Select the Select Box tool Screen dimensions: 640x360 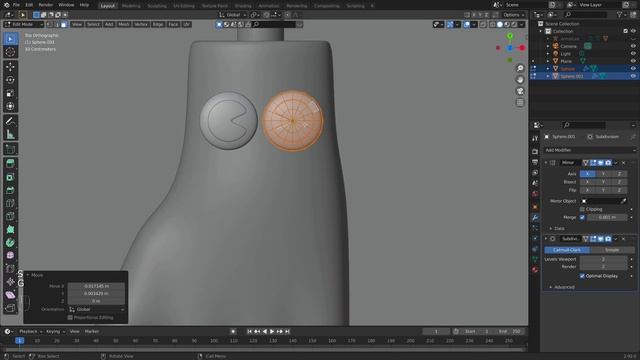(10, 39)
